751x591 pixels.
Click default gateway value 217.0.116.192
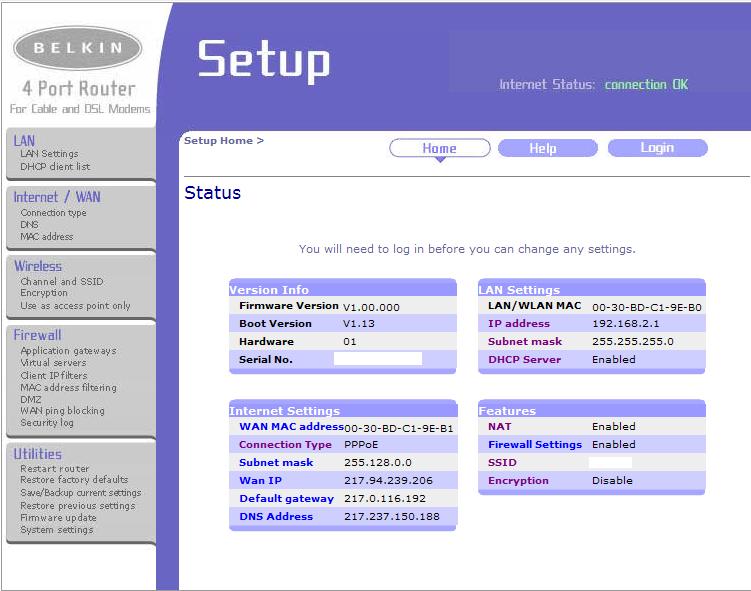click(x=385, y=499)
